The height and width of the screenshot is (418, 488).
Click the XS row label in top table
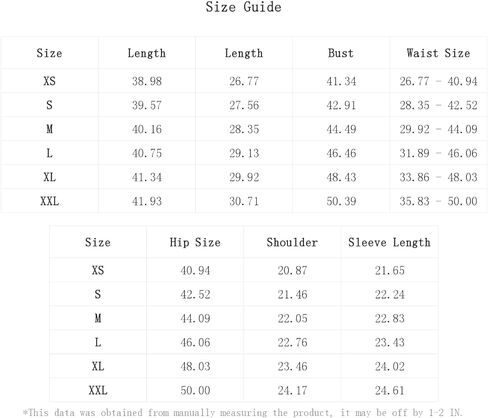click(49, 81)
